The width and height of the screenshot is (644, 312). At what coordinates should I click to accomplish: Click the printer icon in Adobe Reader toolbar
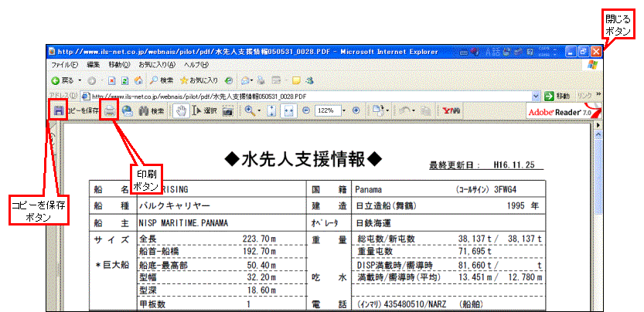pos(111,111)
